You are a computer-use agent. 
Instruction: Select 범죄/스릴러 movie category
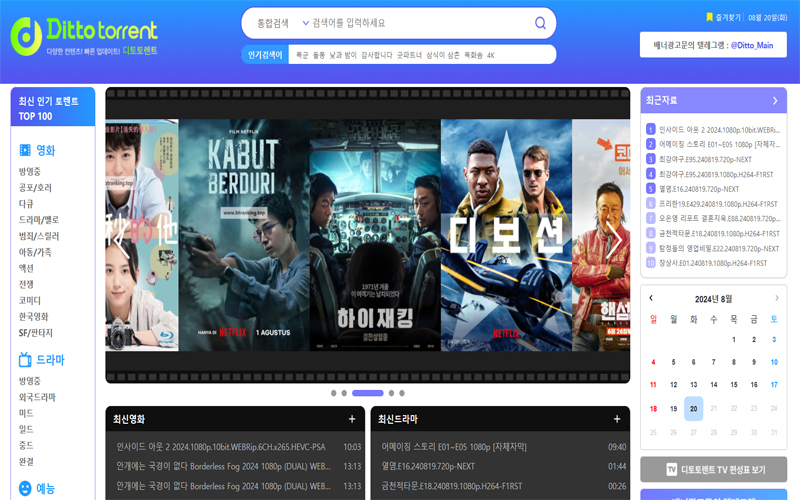pos(39,236)
